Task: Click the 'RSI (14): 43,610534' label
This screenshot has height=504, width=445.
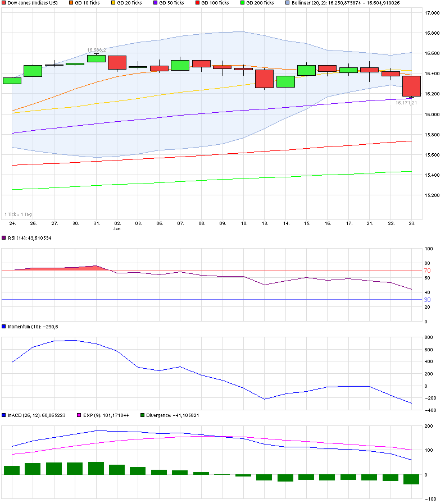Action: tap(30, 238)
